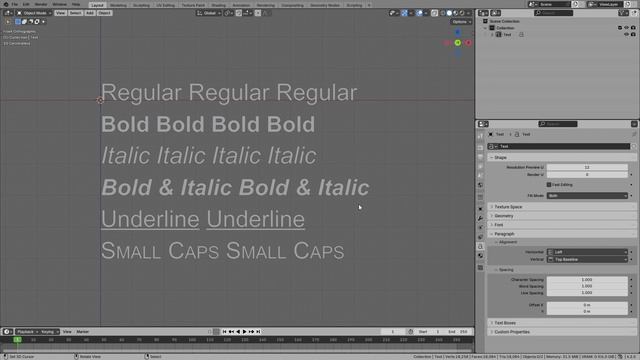Image resolution: width=640 pixels, height=360 pixels.
Task: Open the Options dropdown in viewport
Action: tap(461, 22)
